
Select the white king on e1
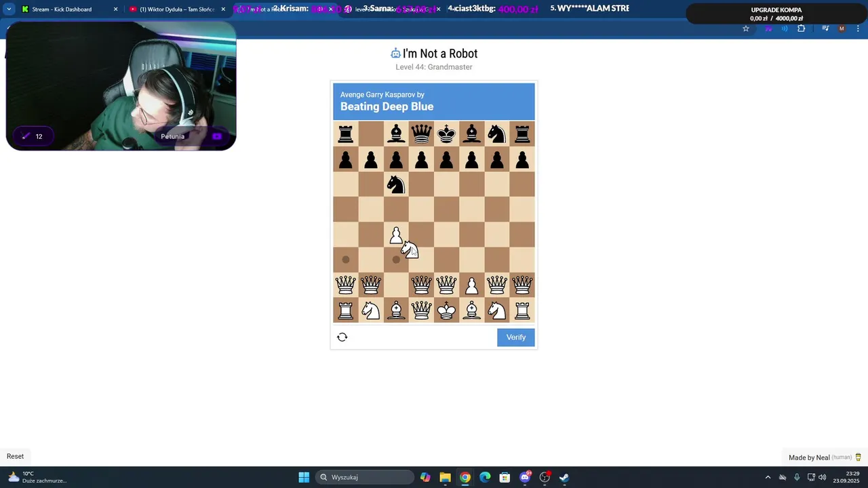446,310
